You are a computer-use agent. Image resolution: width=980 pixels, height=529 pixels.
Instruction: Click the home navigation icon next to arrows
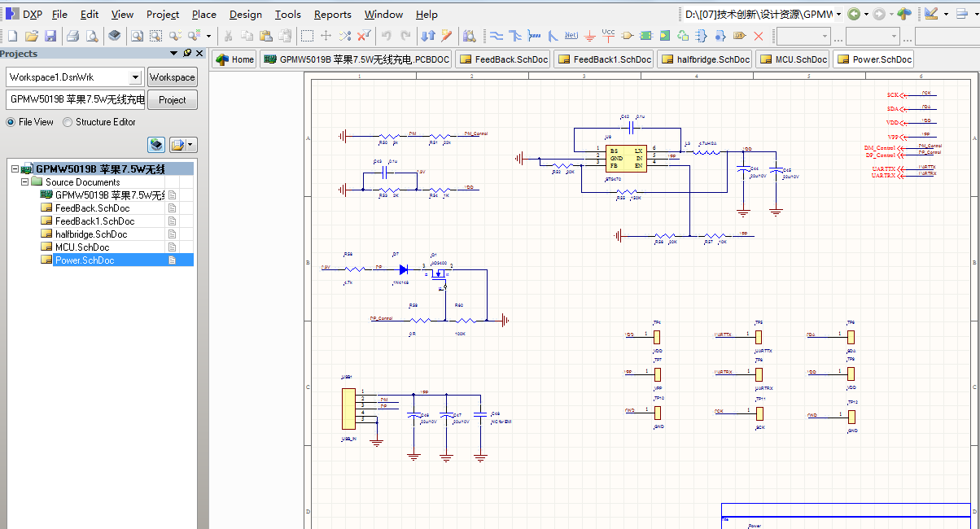click(904, 14)
